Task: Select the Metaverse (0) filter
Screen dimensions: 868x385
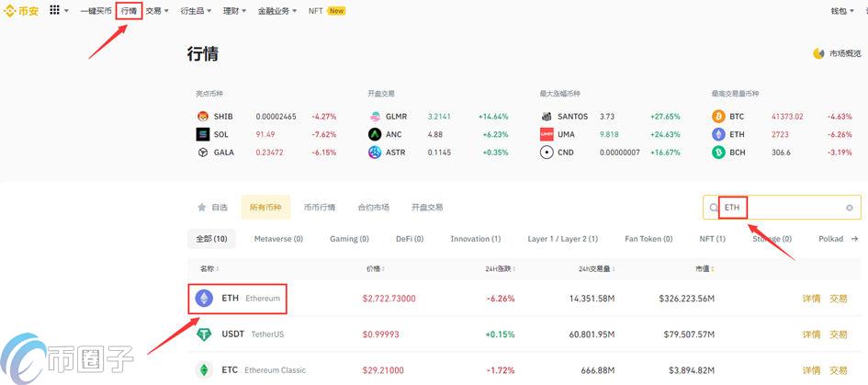Action: pyautogui.click(x=278, y=239)
